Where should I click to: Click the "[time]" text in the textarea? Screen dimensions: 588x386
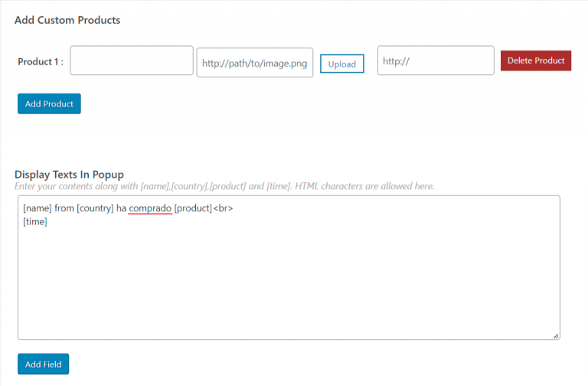(x=35, y=221)
